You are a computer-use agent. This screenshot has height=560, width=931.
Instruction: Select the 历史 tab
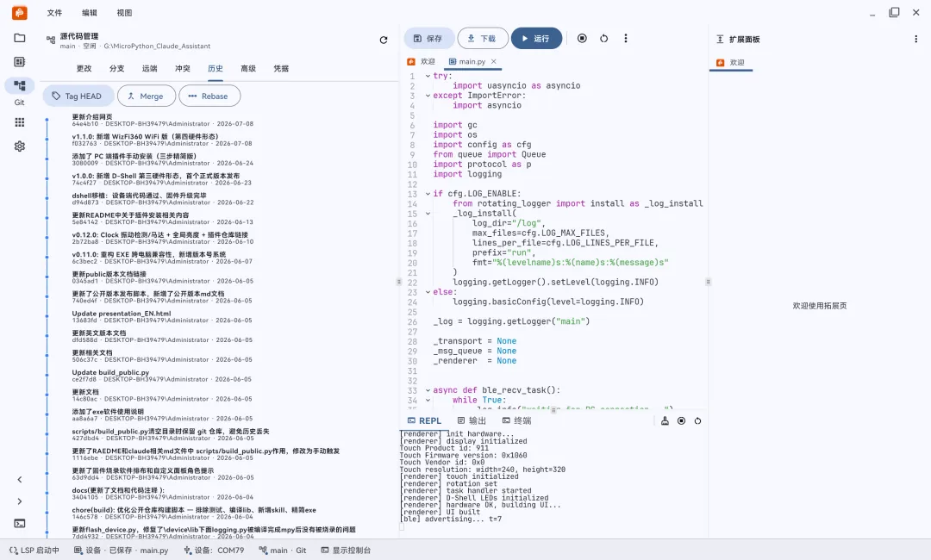tap(216, 68)
